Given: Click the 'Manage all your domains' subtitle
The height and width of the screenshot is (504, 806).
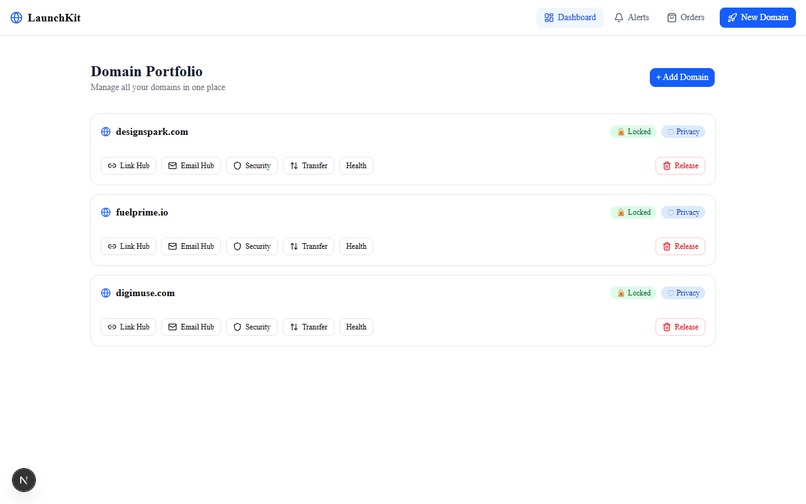Looking at the screenshot, I should (x=158, y=87).
